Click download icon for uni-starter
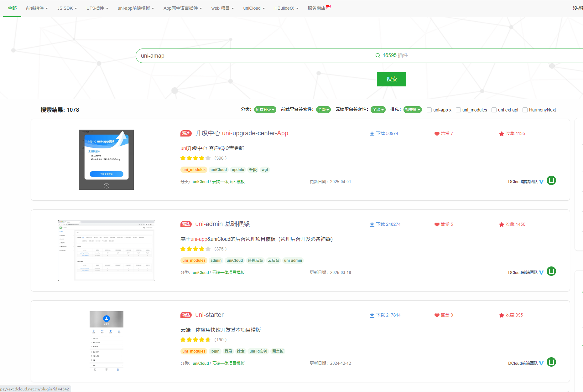Image resolution: width=583 pixels, height=392 pixels. 372,315
